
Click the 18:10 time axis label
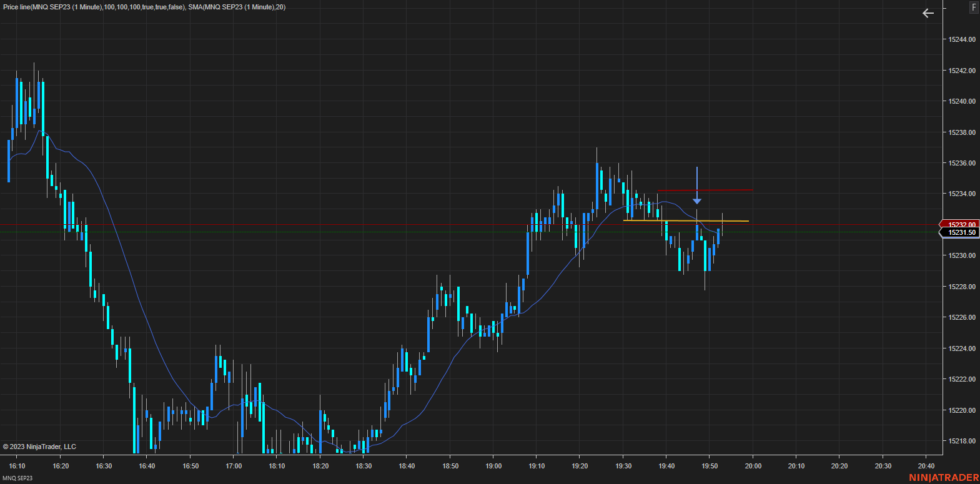point(277,466)
